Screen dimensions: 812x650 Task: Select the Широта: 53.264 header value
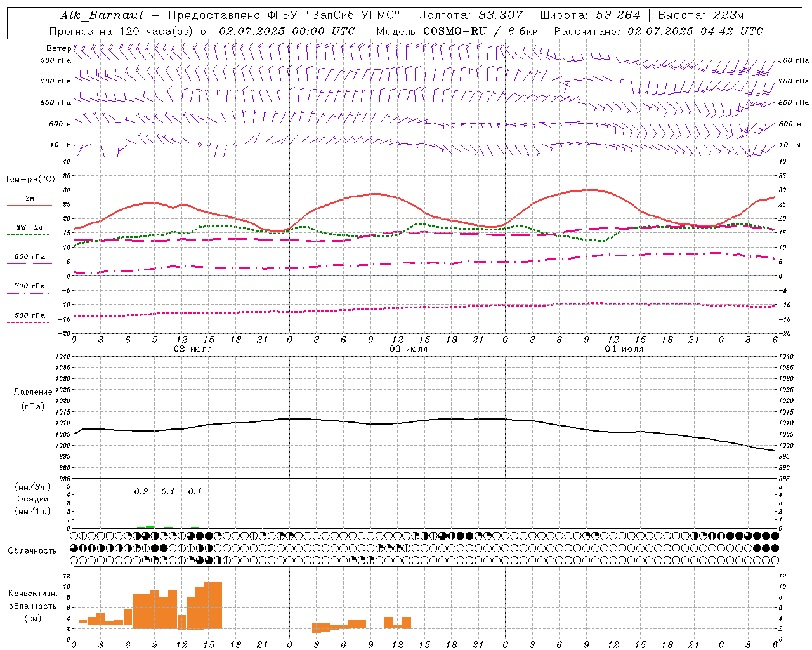coord(590,15)
